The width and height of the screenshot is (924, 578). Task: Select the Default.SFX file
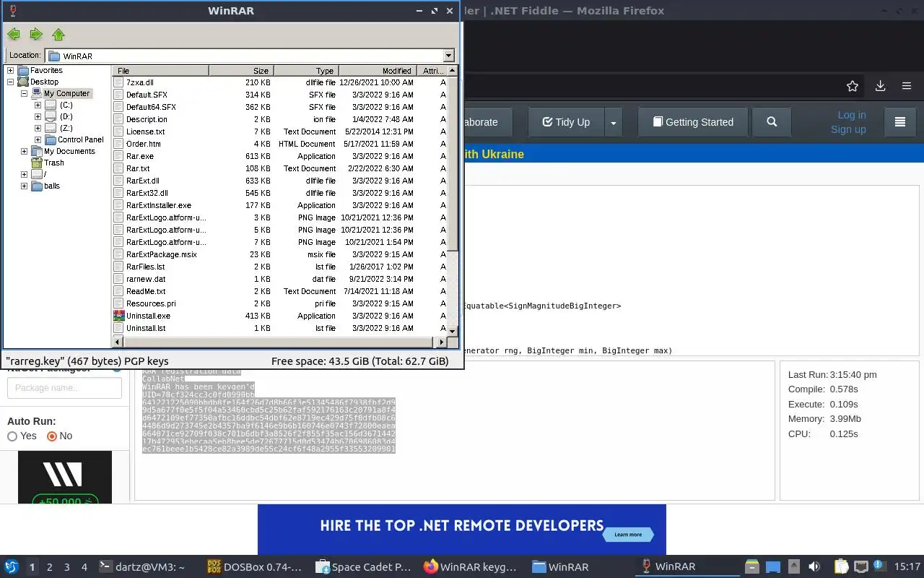click(x=147, y=95)
